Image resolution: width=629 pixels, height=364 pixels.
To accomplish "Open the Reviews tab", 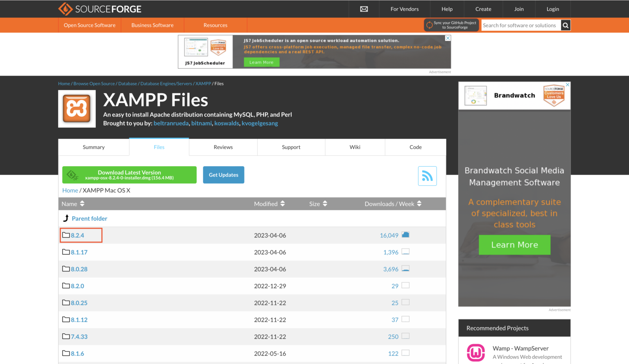I will pos(223,147).
